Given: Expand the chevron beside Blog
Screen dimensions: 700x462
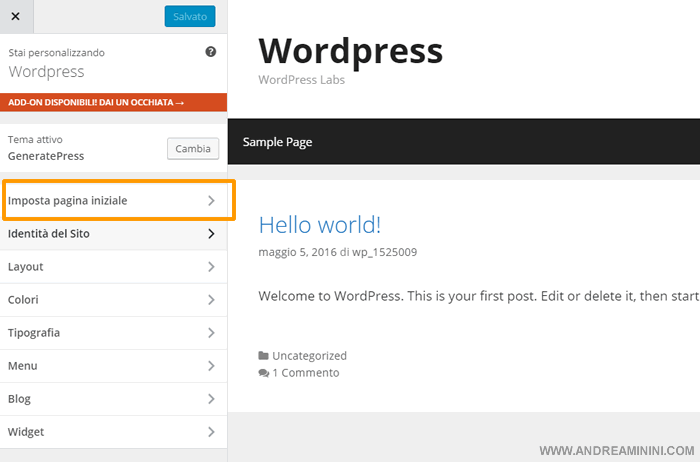Looking at the screenshot, I should click(x=211, y=399).
